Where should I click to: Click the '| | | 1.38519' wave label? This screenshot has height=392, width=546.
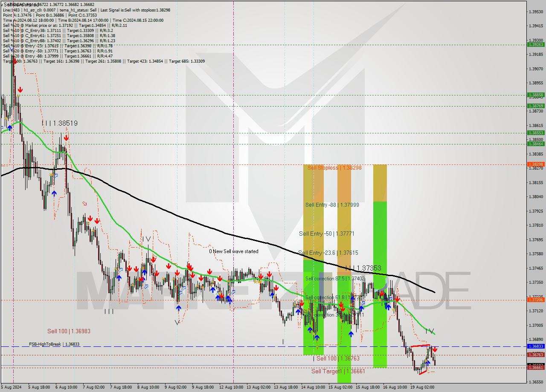(60, 123)
